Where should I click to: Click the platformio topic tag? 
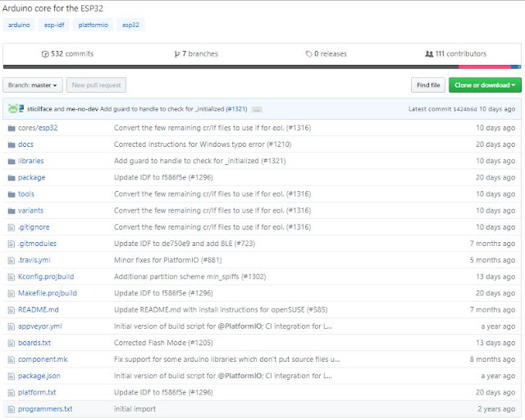click(x=93, y=25)
